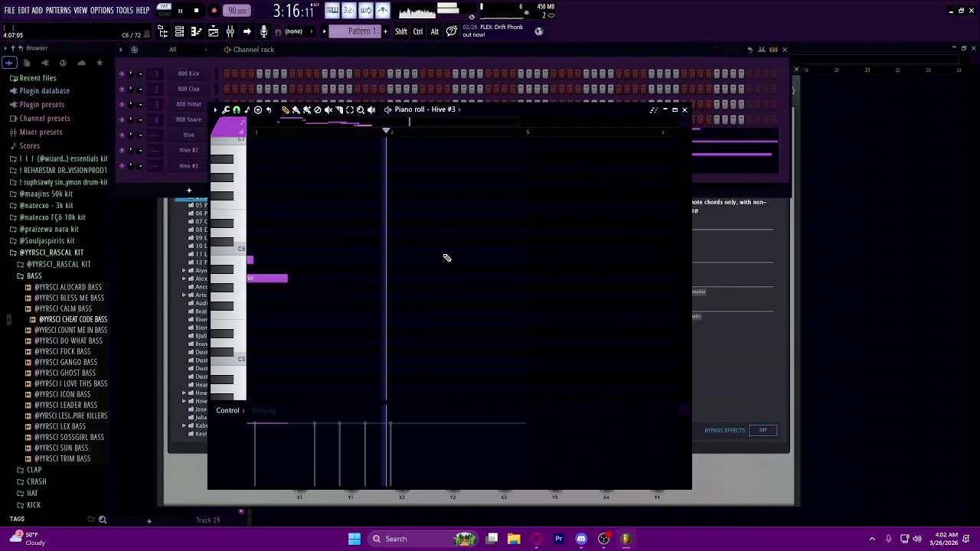Click the globe news icon

click(x=539, y=31)
